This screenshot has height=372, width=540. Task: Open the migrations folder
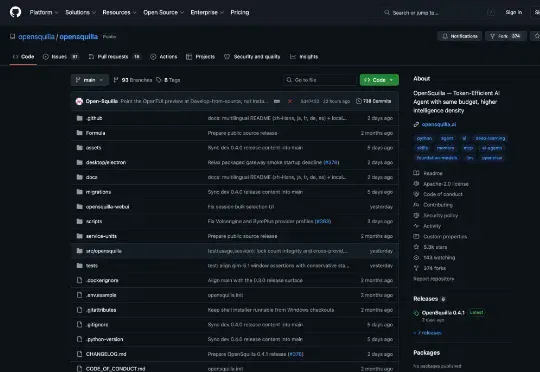pos(98,192)
